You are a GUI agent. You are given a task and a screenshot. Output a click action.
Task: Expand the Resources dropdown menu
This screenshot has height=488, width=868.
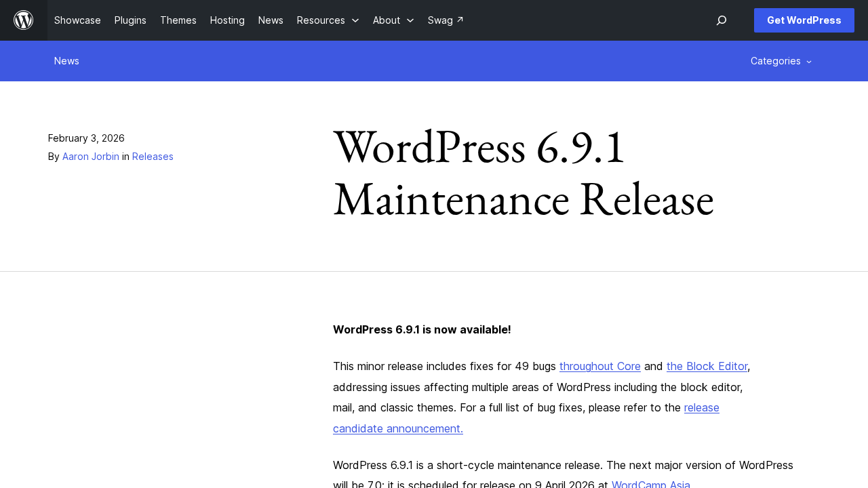328,20
